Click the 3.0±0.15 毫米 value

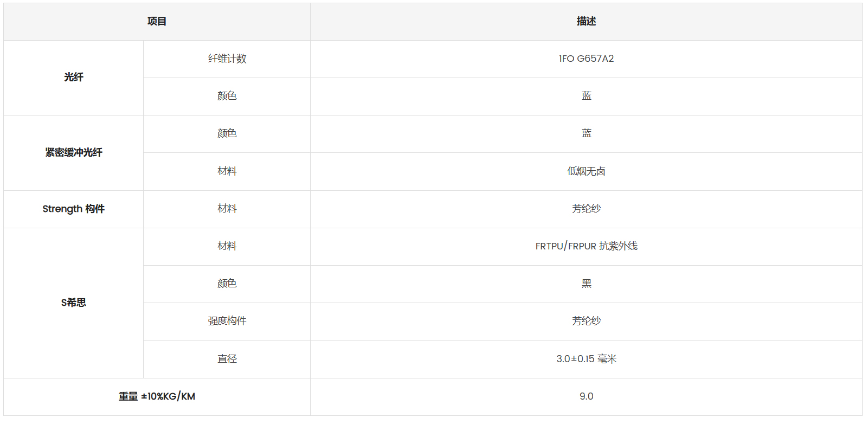coord(586,359)
